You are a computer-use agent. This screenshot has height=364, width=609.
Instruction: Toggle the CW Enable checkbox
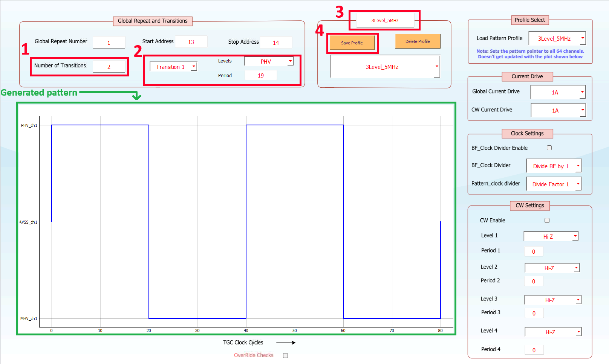tap(547, 221)
